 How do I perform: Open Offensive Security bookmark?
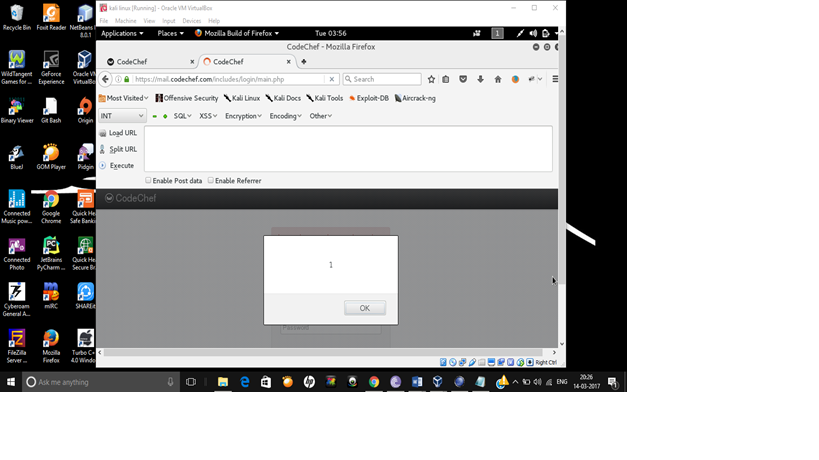click(186, 98)
